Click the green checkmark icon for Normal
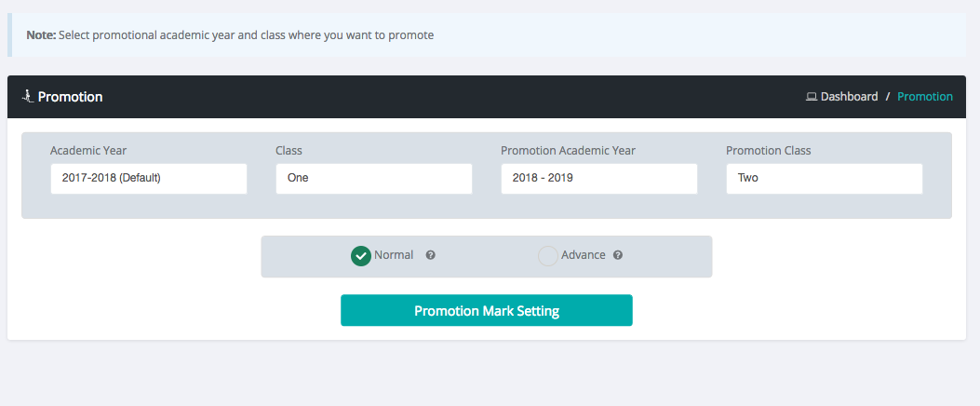This screenshot has width=980, height=406. 360,256
